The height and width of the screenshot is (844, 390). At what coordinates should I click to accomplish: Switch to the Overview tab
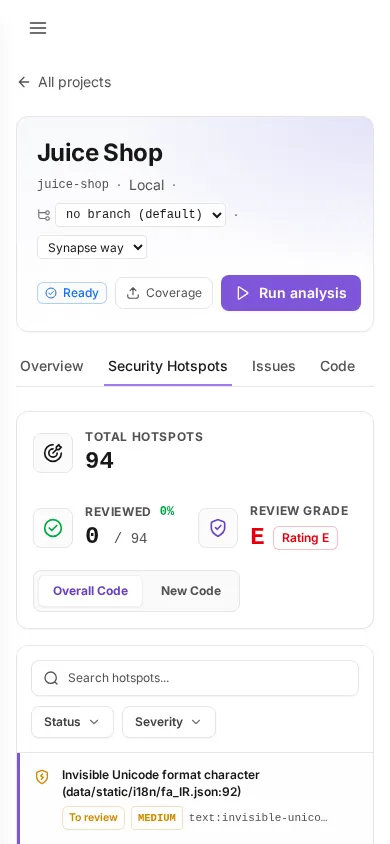click(52, 366)
